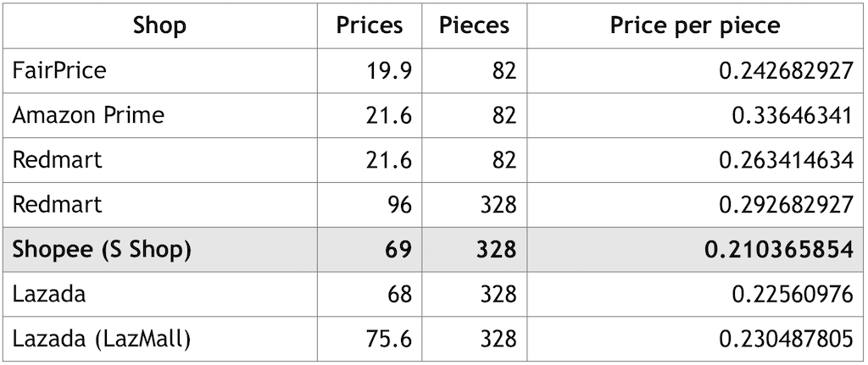Click the 75.6 price cell
868x365 pixels.
click(370, 339)
